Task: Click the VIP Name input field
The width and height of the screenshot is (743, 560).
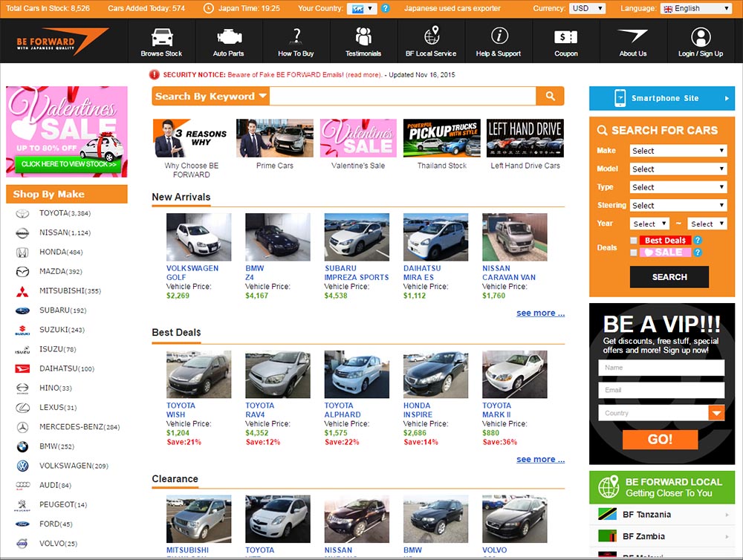Action: tap(661, 368)
